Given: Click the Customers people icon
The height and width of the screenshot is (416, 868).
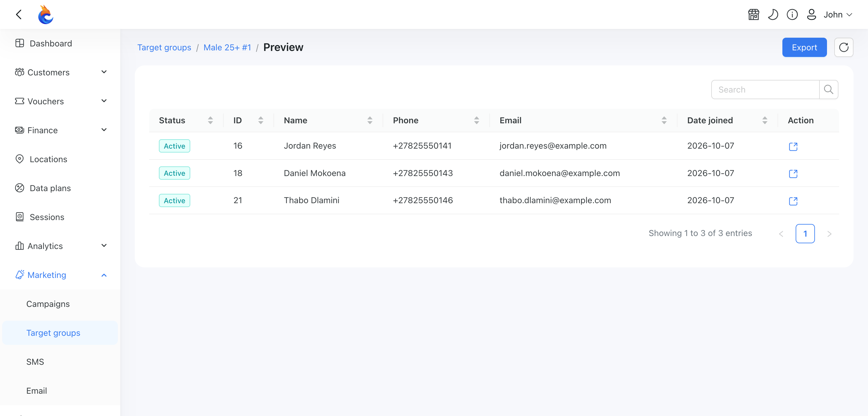Looking at the screenshot, I should [x=20, y=72].
